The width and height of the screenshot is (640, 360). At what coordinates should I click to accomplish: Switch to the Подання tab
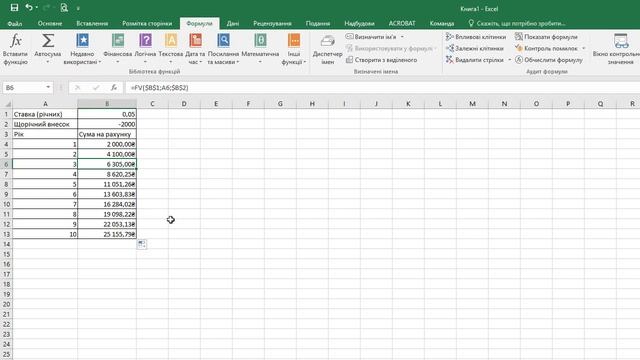pos(318,23)
